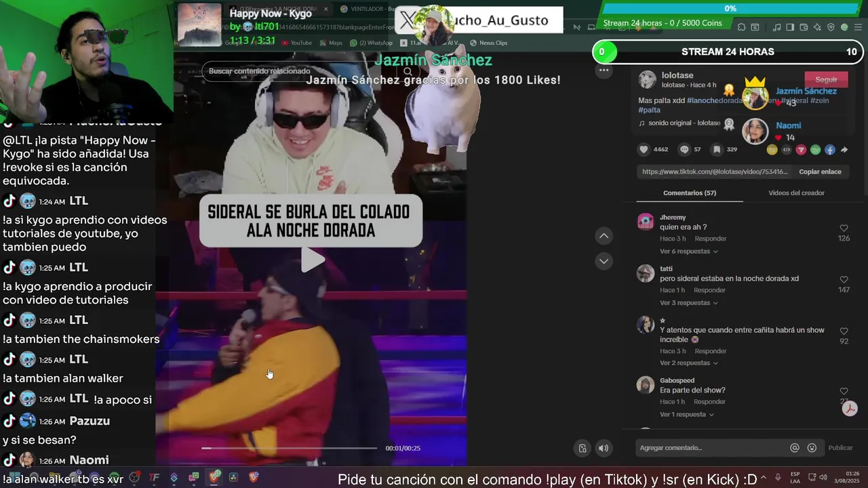Click Publicar to post comment
Image resolution: width=868 pixels, height=488 pixels.
840,448
